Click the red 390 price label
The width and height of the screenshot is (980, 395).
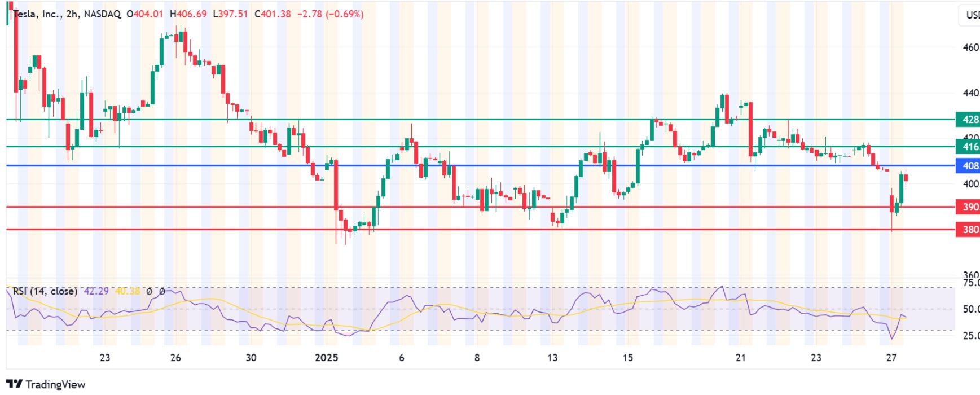click(x=968, y=207)
